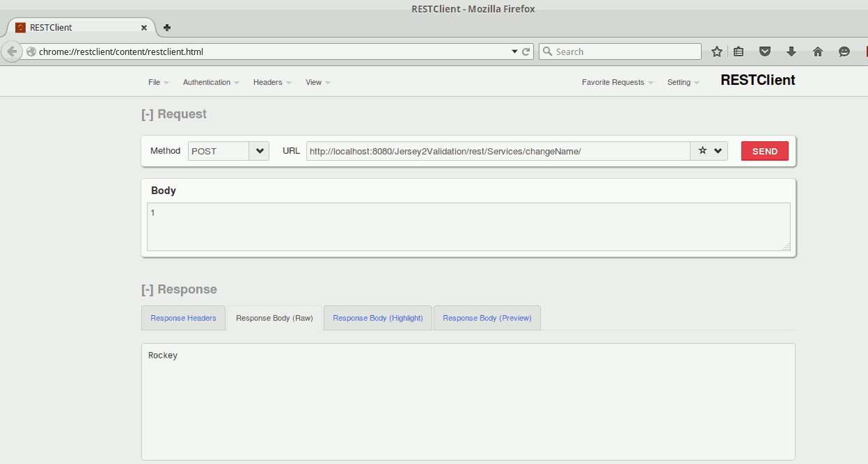The image size is (868, 464).
Task: Select the RESTClient browser tab
Action: pyautogui.click(x=81, y=28)
